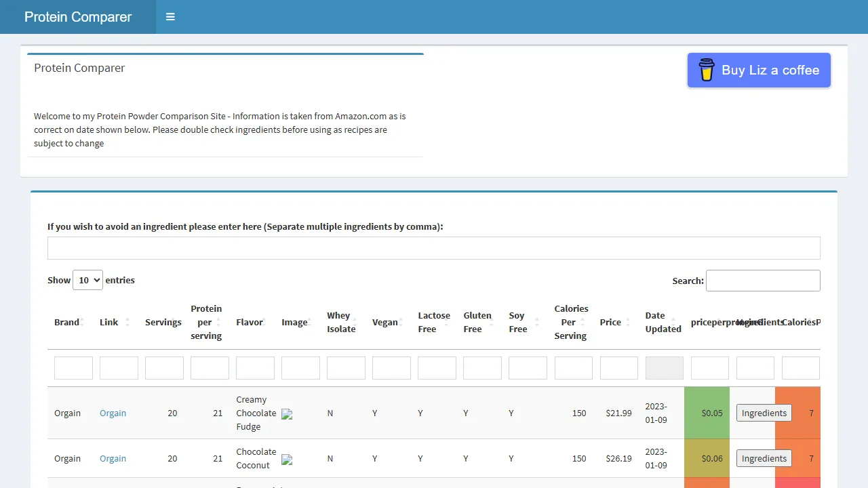Open the Orgain link in the first row
868x488 pixels.
(113, 413)
